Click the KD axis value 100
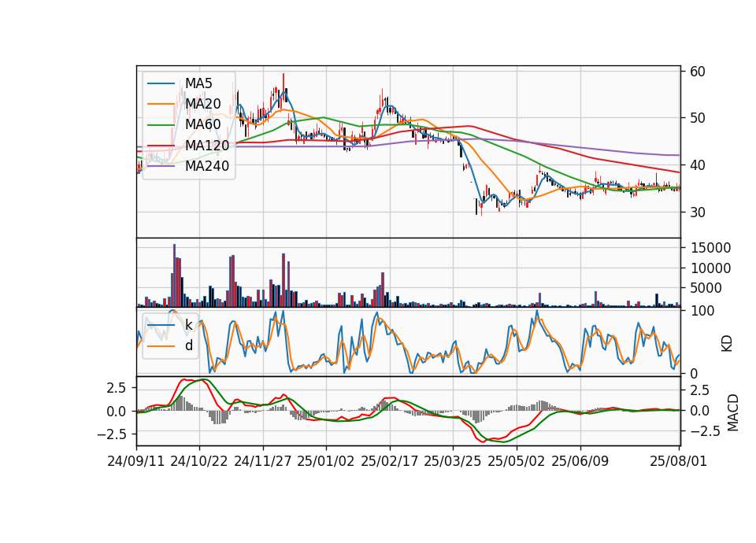756x543 pixels. (702, 311)
